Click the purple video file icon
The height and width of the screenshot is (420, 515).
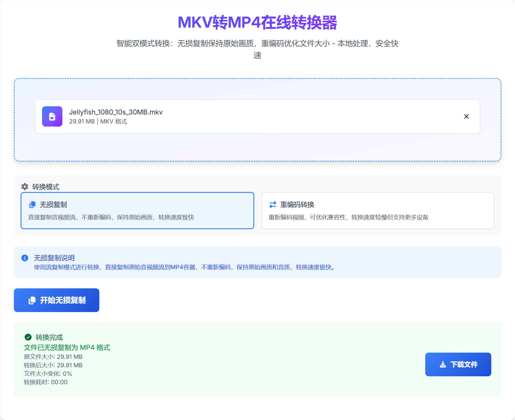pos(52,116)
